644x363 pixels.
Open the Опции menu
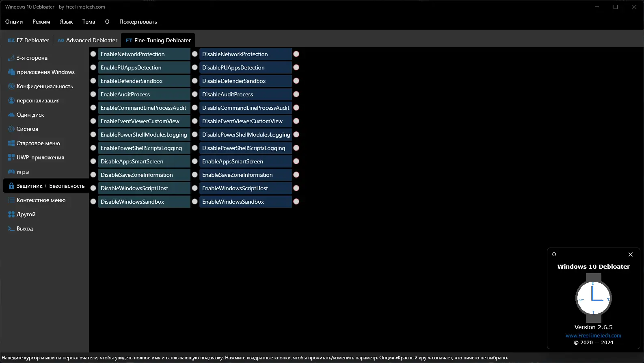[14, 22]
